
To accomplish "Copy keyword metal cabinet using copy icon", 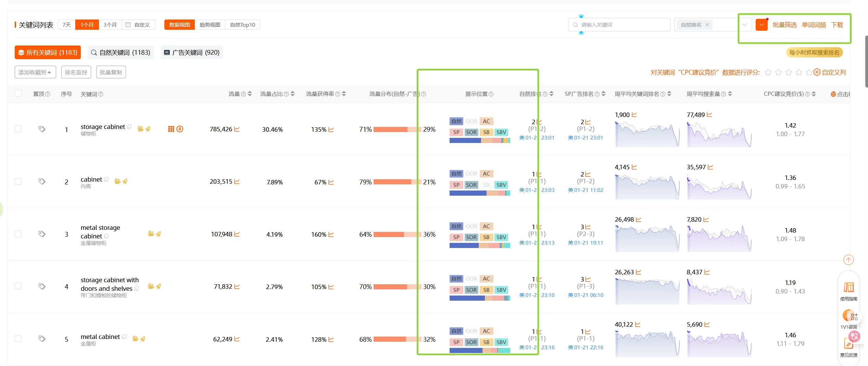I will click(x=124, y=337).
